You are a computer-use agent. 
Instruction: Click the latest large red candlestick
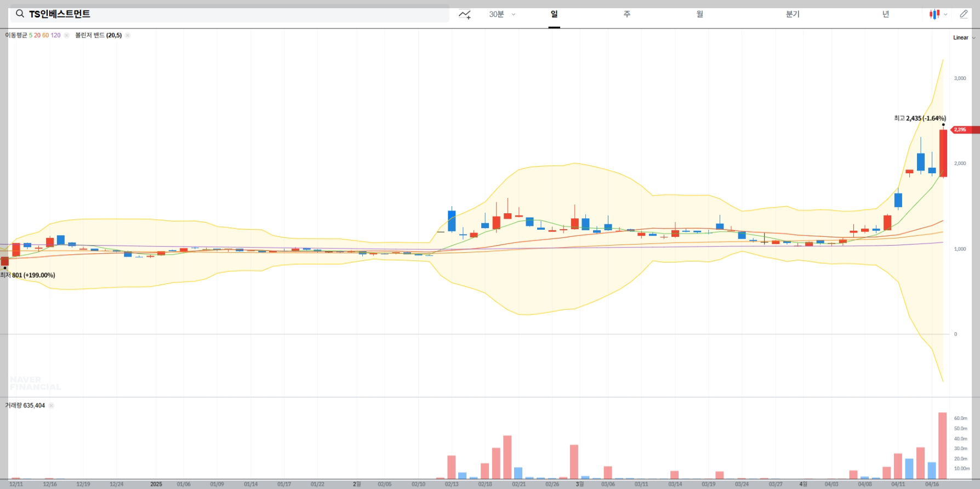pyautogui.click(x=943, y=153)
